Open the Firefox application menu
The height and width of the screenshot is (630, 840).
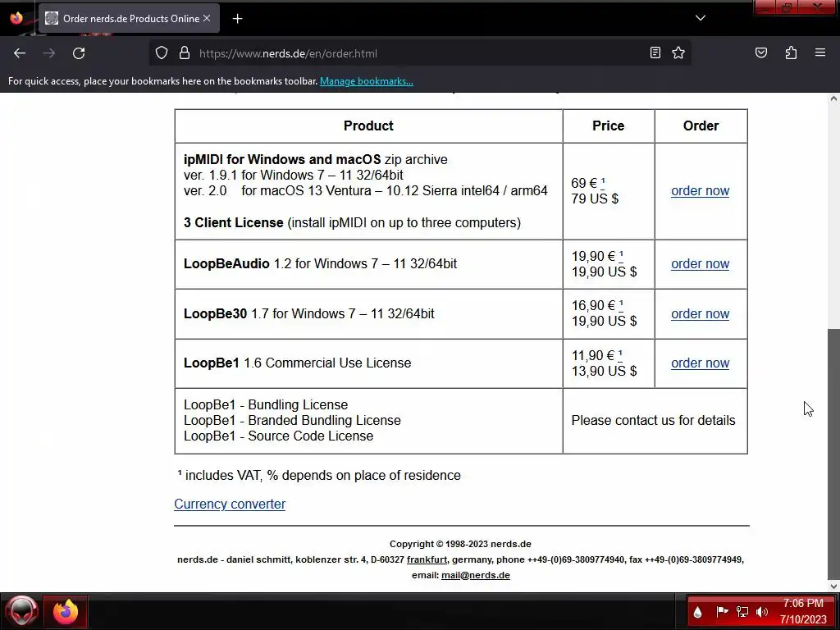(820, 52)
